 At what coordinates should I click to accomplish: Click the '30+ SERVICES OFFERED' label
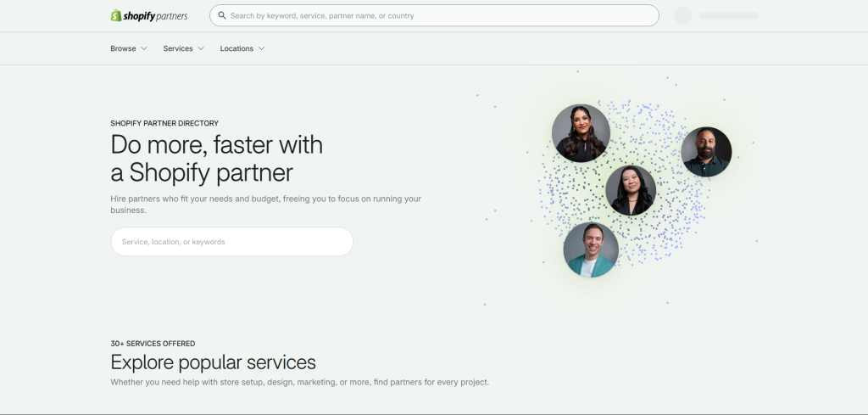coord(153,344)
